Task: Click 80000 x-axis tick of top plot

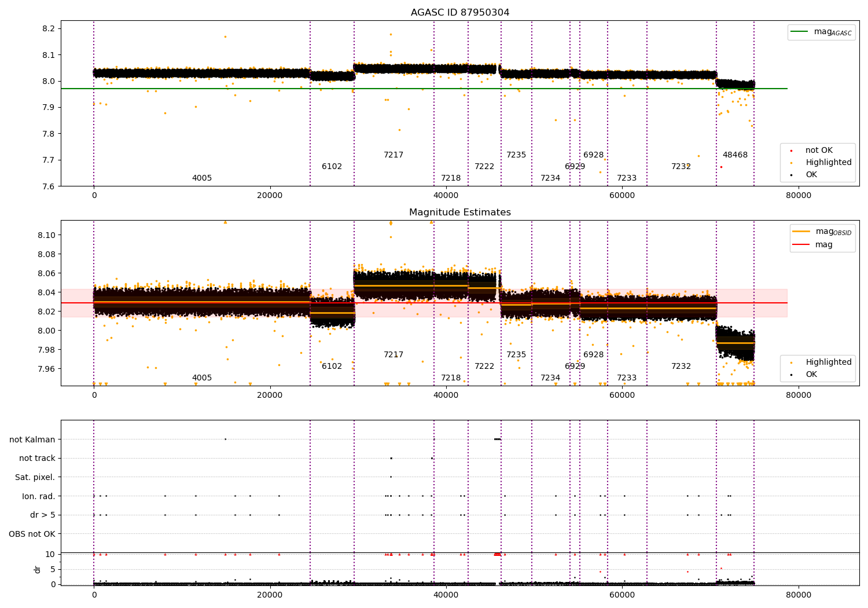Action: (799, 196)
